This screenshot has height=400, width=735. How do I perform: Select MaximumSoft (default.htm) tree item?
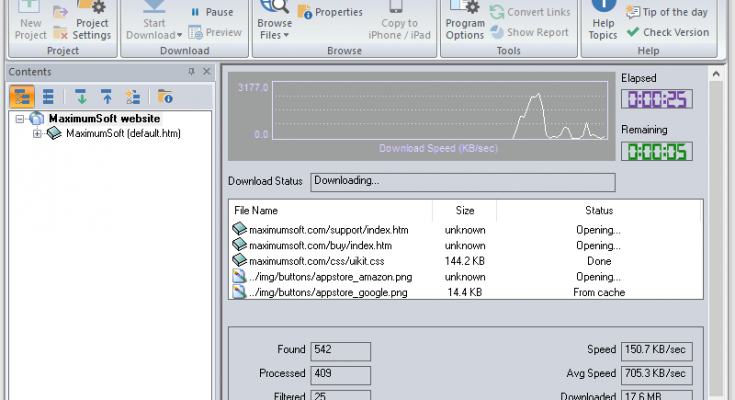coord(123,134)
